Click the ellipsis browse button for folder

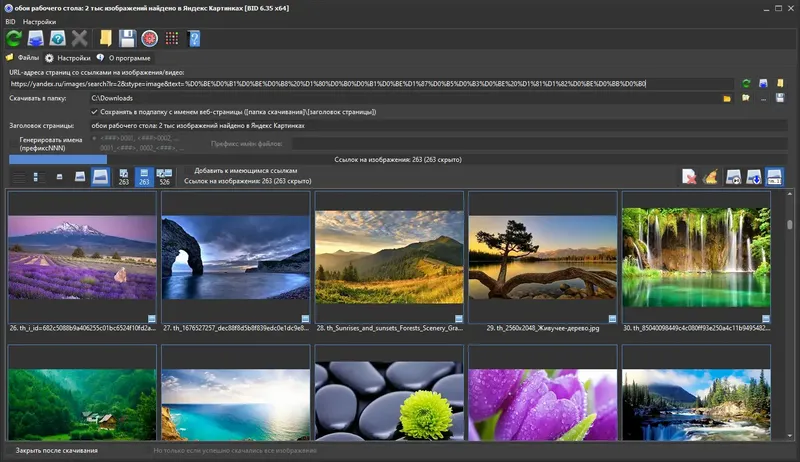pos(763,98)
